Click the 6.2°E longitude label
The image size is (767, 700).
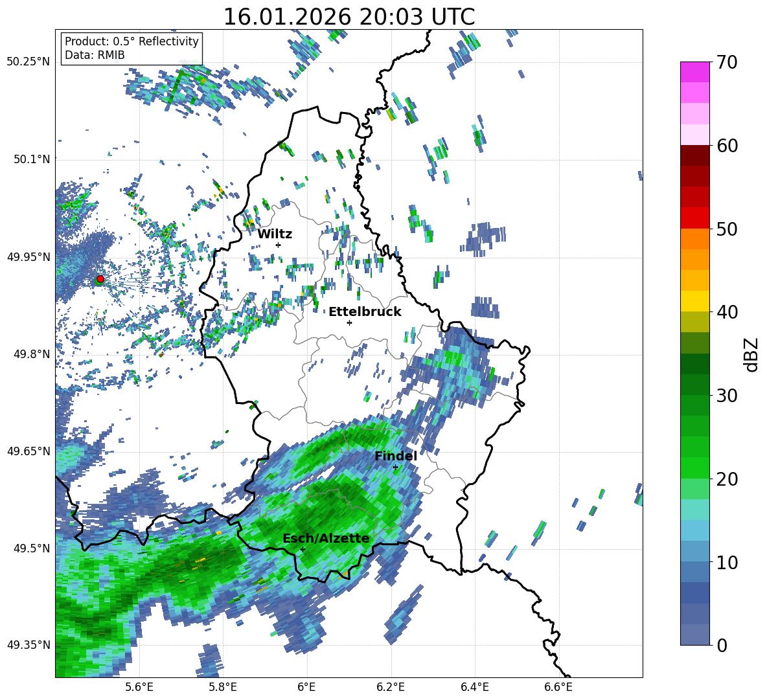(x=391, y=687)
